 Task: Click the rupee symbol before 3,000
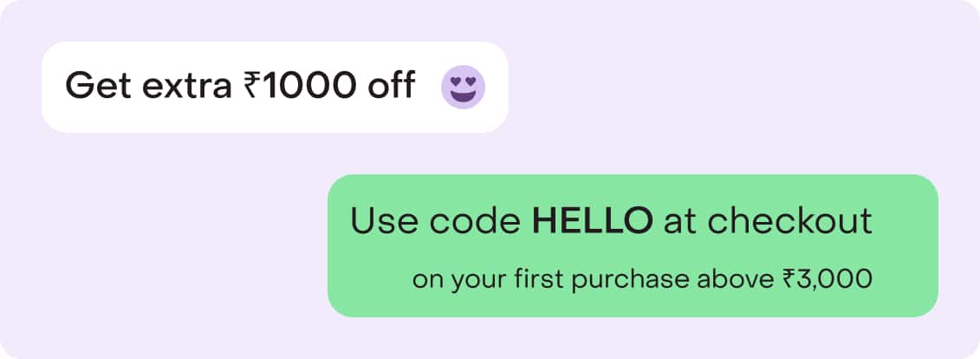[x=788, y=279]
